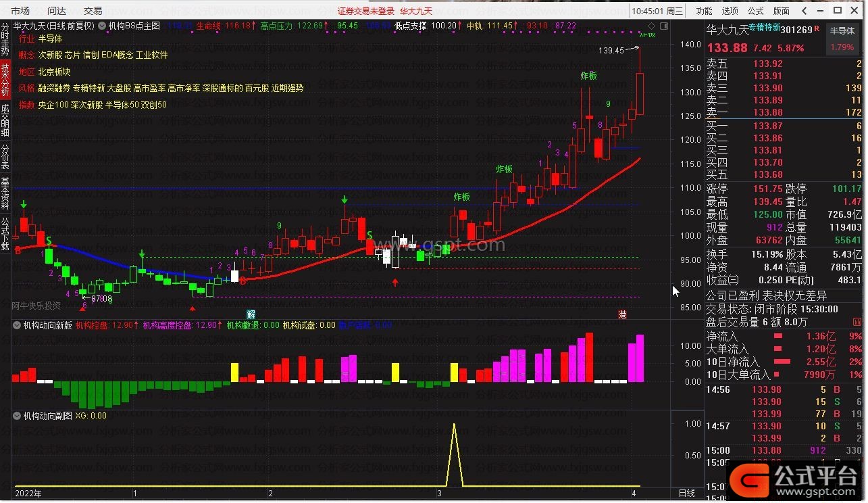Click the 跌停 101.17 value
868x503 pixels.
click(x=847, y=189)
